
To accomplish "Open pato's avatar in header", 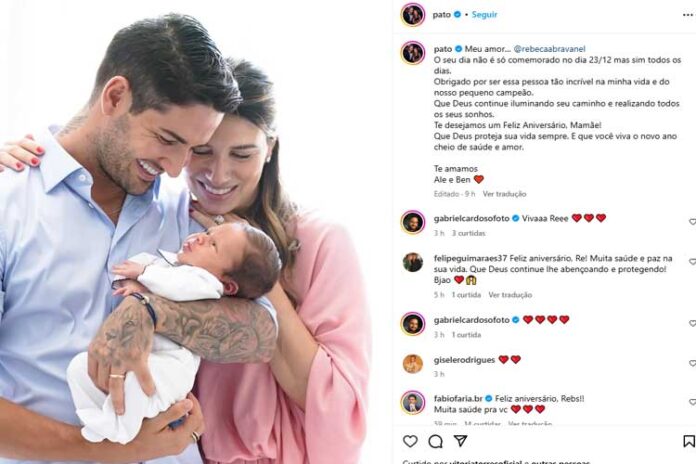I will [413, 15].
